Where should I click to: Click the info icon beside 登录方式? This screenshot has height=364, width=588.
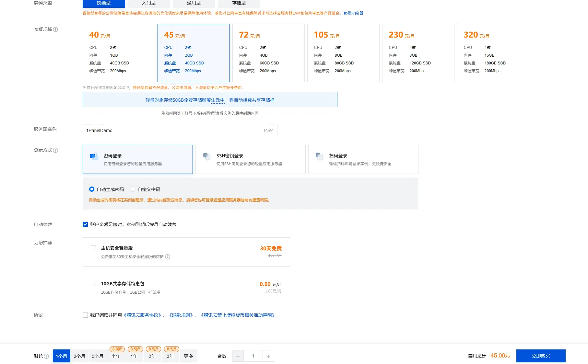55,150
